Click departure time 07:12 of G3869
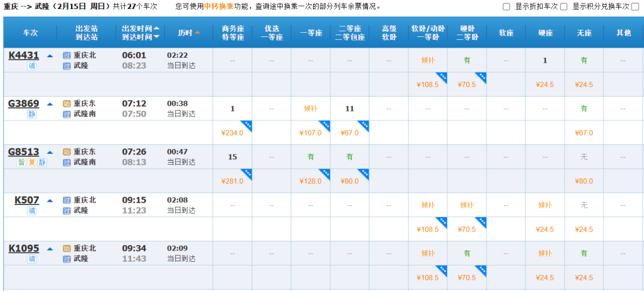 pyautogui.click(x=134, y=104)
